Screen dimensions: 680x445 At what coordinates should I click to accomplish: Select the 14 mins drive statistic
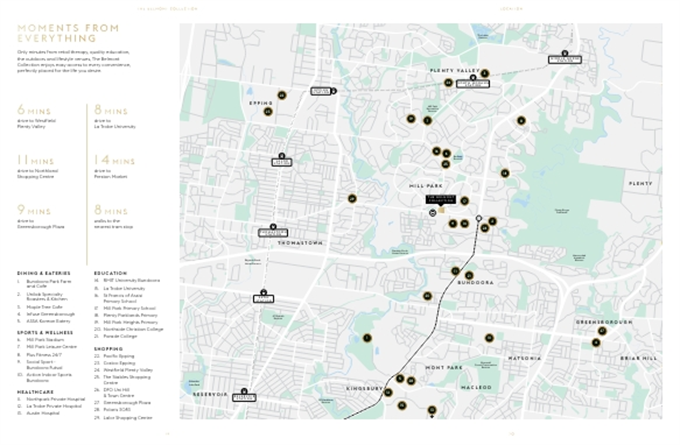point(113,160)
